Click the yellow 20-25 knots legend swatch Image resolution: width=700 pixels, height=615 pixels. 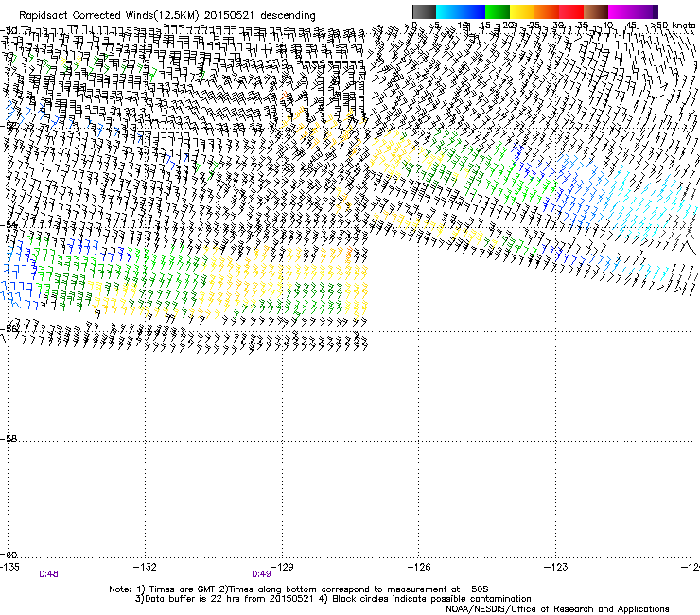pos(522,11)
